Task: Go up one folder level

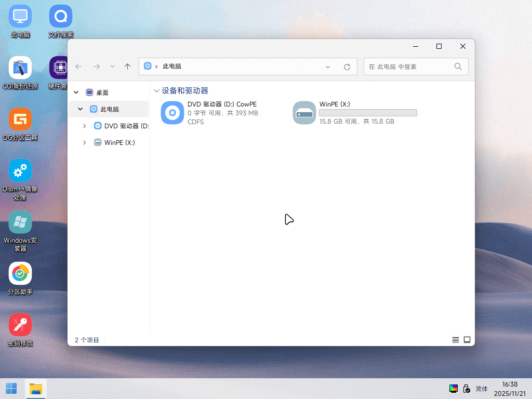Action: tap(128, 66)
